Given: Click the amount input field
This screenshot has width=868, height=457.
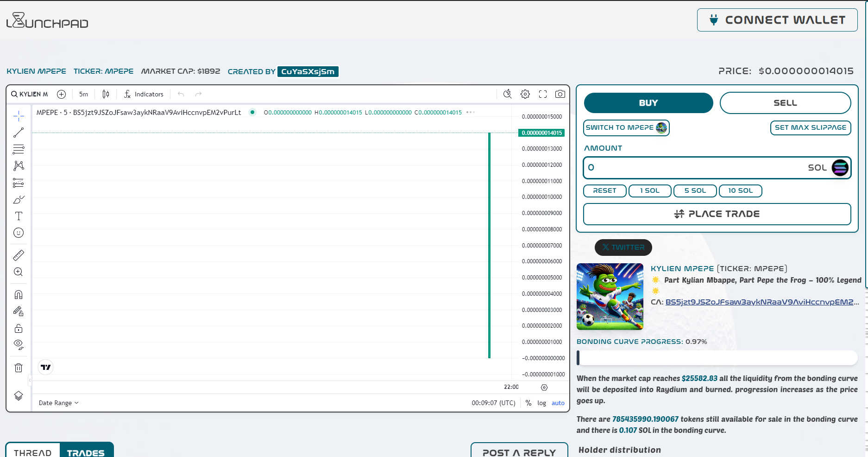Looking at the screenshot, I should (717, 168).
